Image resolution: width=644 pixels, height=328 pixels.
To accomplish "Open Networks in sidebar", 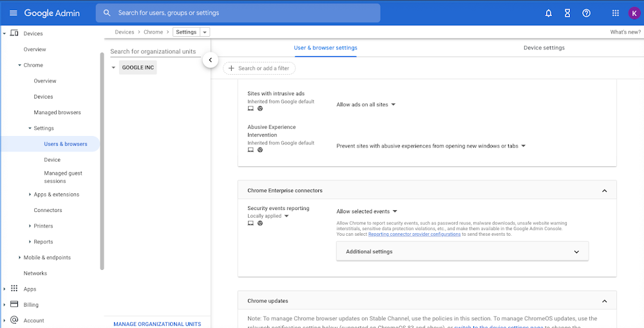I will coord(35,273).
